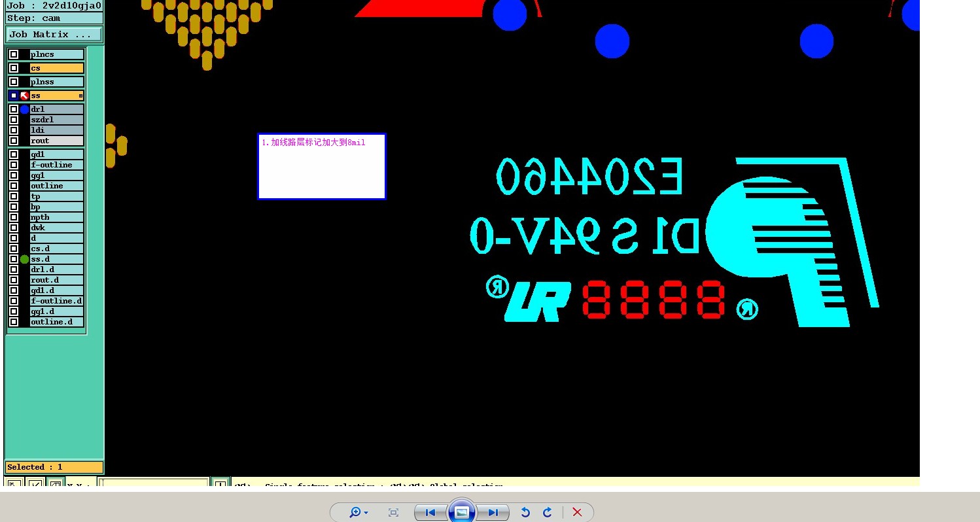Click the red arrow icon on ss layer

[24, 96]
